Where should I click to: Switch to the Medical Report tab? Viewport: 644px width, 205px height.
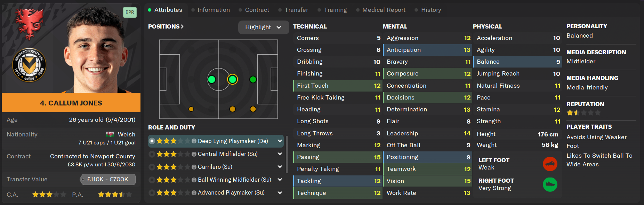(x=384, y=10)
